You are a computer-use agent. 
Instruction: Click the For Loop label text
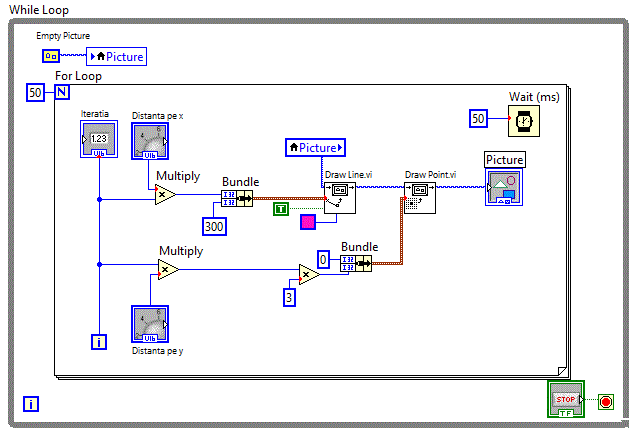tap(78, 76)
